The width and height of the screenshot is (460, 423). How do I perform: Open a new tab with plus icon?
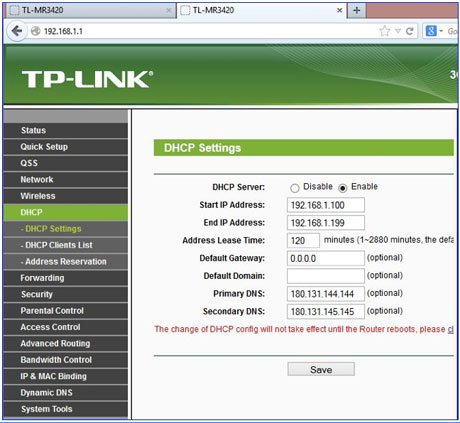[357, 10]
